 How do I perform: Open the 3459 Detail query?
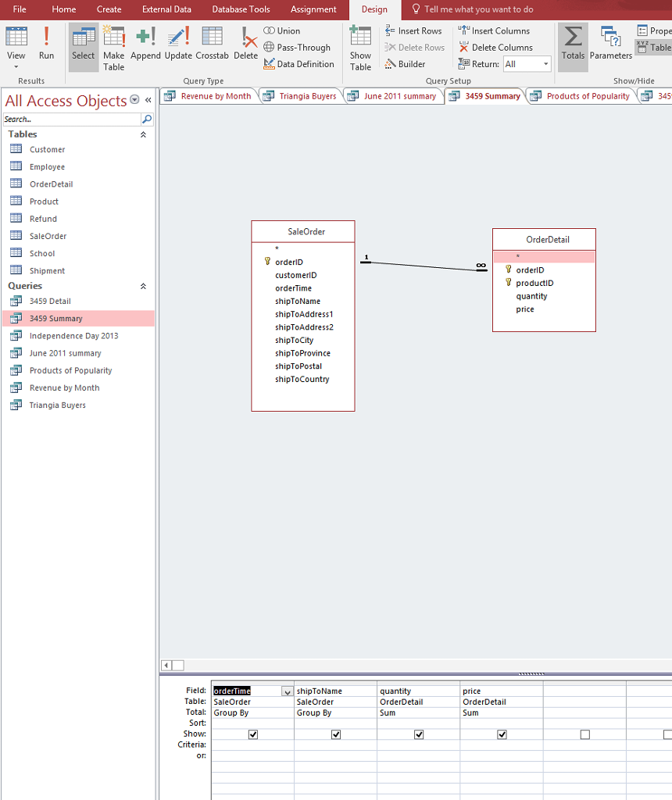(50, 301)
